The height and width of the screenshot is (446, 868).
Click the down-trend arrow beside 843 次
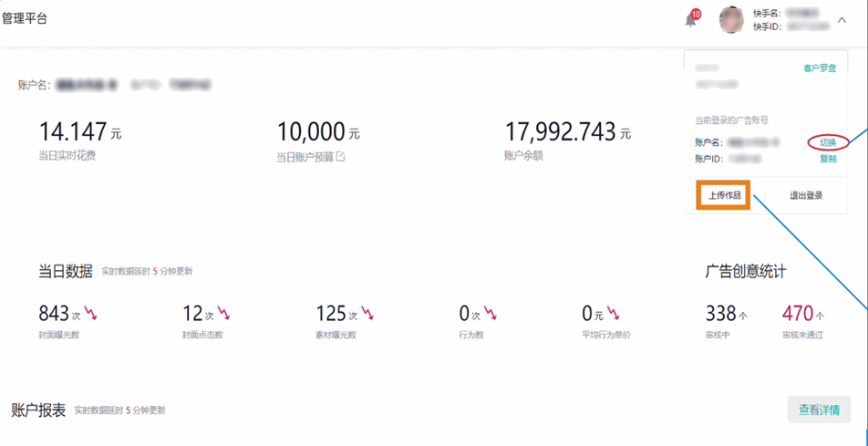click(x=90, y=315)
